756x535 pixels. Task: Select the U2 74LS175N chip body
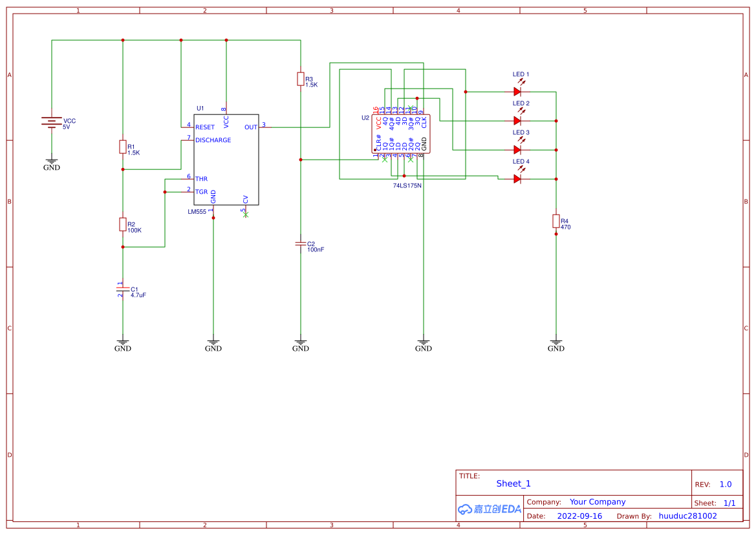[401, 134]
